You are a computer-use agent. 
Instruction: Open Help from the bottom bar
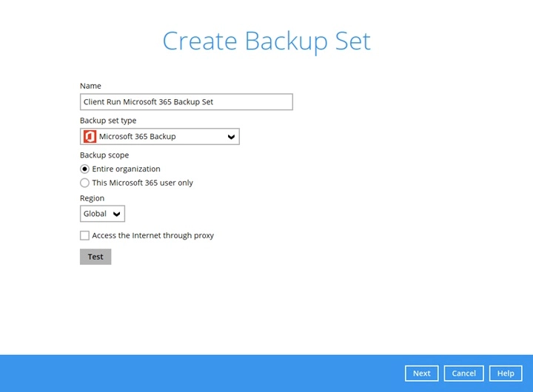[506, 374]
